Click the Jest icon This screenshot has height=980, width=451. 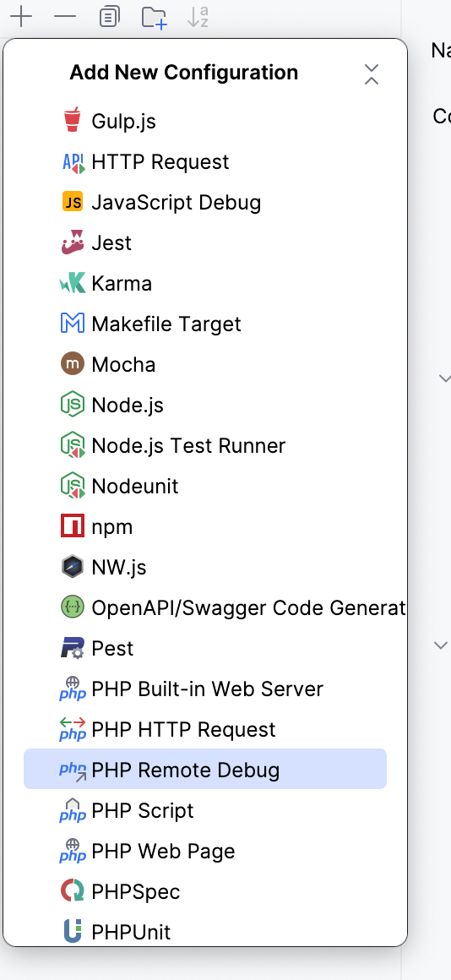tap(73, 242)
